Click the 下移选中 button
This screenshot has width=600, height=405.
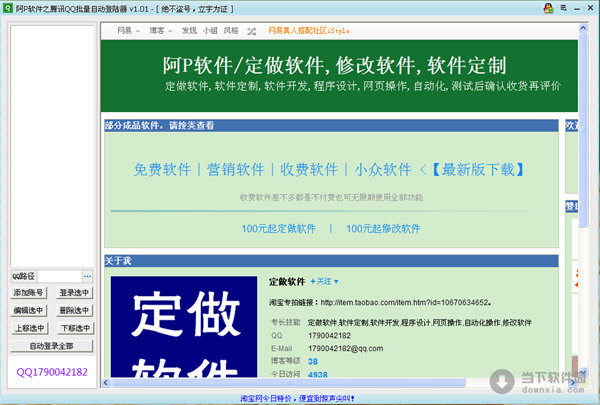coord(75,328)
